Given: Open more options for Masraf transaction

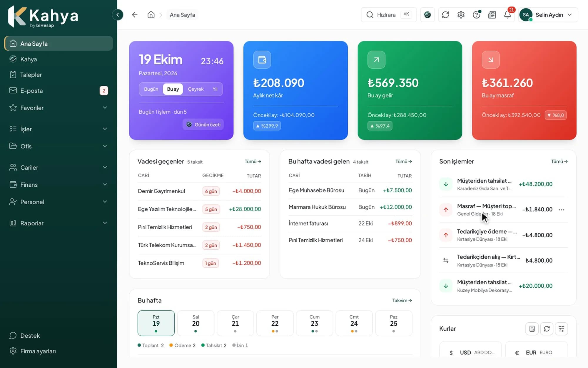Looking at the screenshot, I should click(x=561, y=210).
